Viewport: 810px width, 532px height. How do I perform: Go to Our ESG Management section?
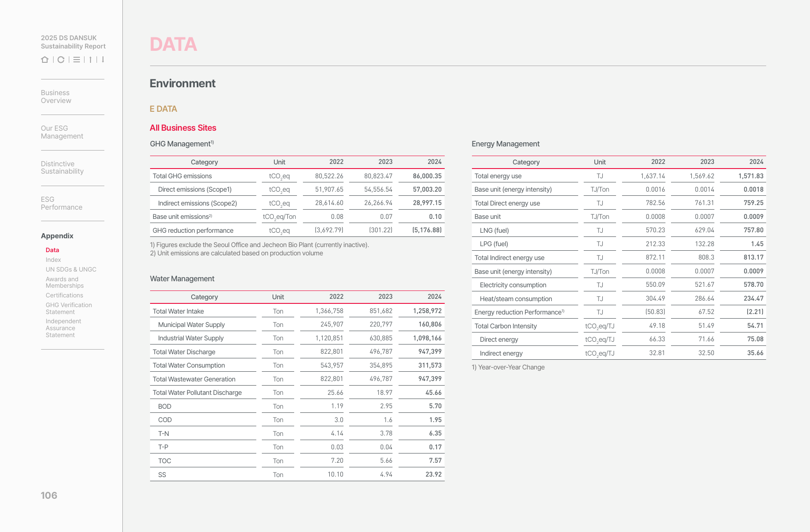tap(62, 132)
